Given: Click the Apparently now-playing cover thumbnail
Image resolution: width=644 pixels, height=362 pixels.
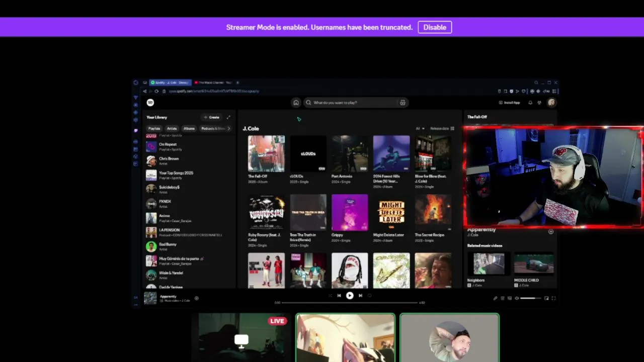Looking at the screenshot, I should point(150,298).
